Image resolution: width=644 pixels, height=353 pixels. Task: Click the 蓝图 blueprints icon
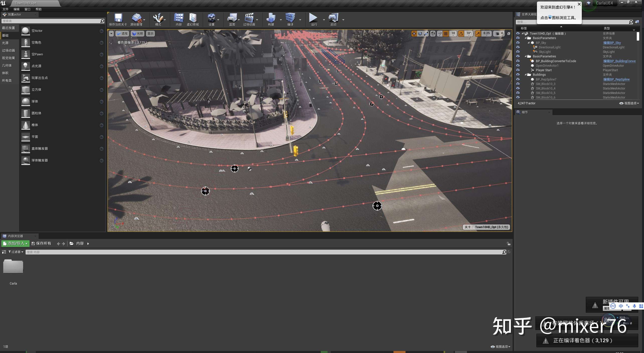point(232,20)
